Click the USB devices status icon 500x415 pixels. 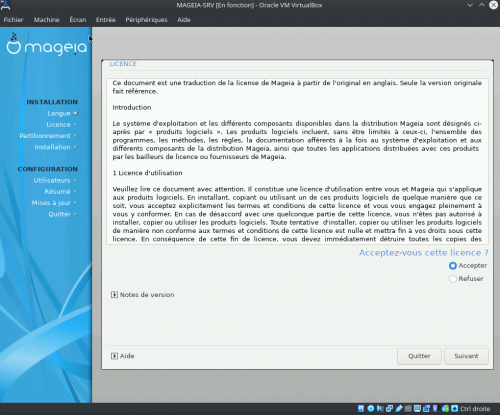399,409
